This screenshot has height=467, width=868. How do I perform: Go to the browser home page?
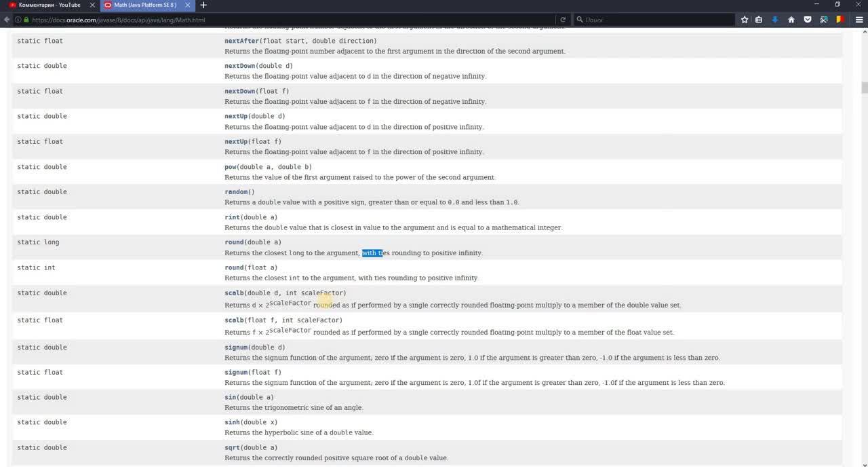coord(791,20)
